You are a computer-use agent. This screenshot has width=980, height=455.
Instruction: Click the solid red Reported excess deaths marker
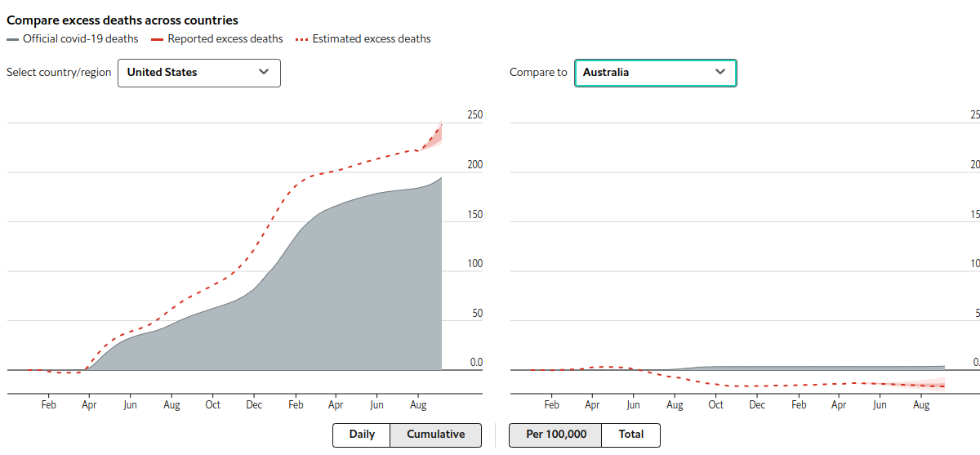tap(158, 39)
